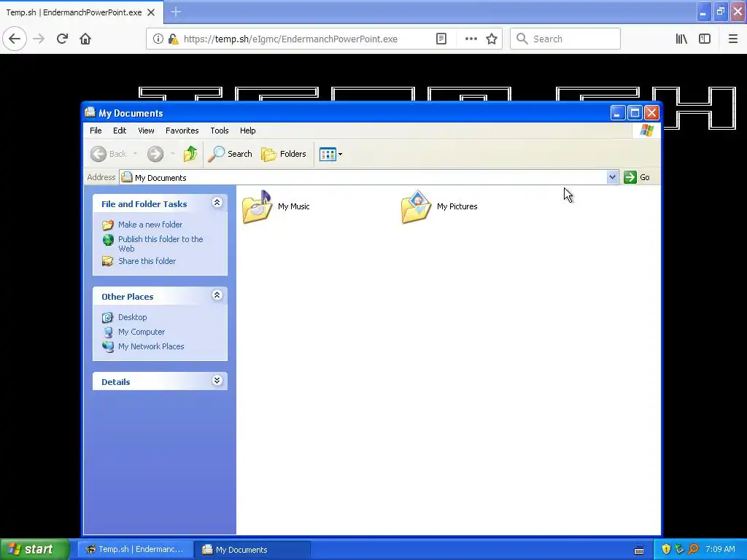
Task: Click the network tray icon beside the shield
Action: pos(679,549)
